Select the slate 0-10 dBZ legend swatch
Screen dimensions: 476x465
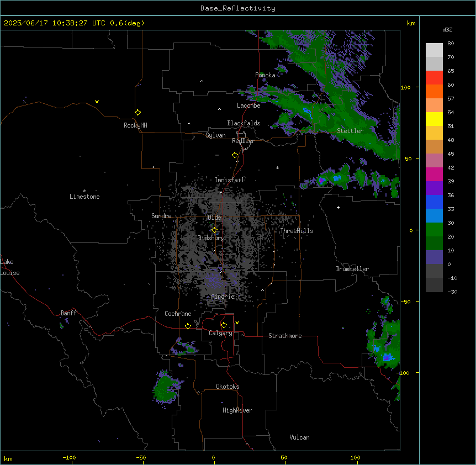(434, 257)
